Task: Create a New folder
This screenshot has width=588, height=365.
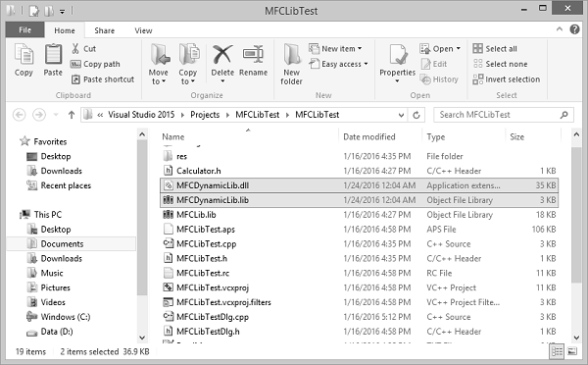Action: [291, 64]
